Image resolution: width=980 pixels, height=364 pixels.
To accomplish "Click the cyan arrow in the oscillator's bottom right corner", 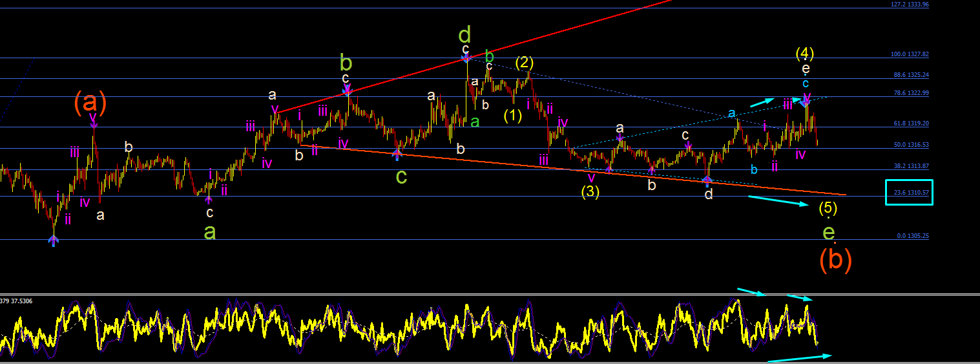I will tap(799, 358).
